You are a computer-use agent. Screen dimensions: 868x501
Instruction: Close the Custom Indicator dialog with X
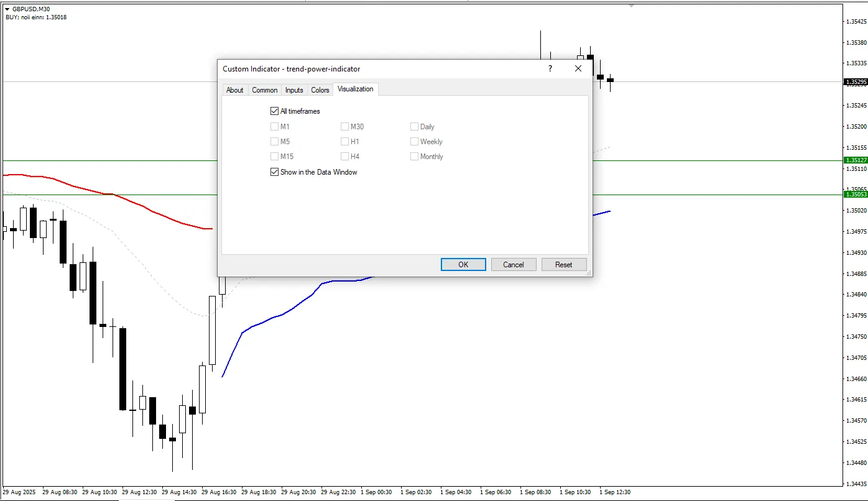click(x=578, y=69)
